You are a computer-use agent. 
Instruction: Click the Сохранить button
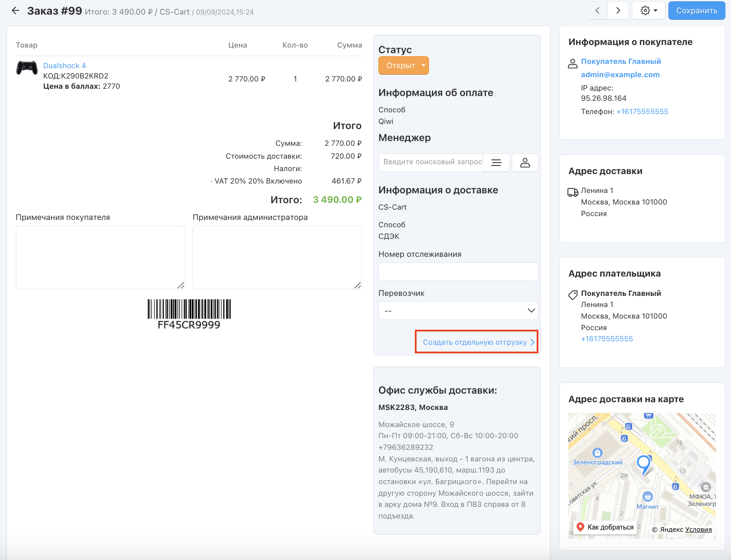[696, 11]
